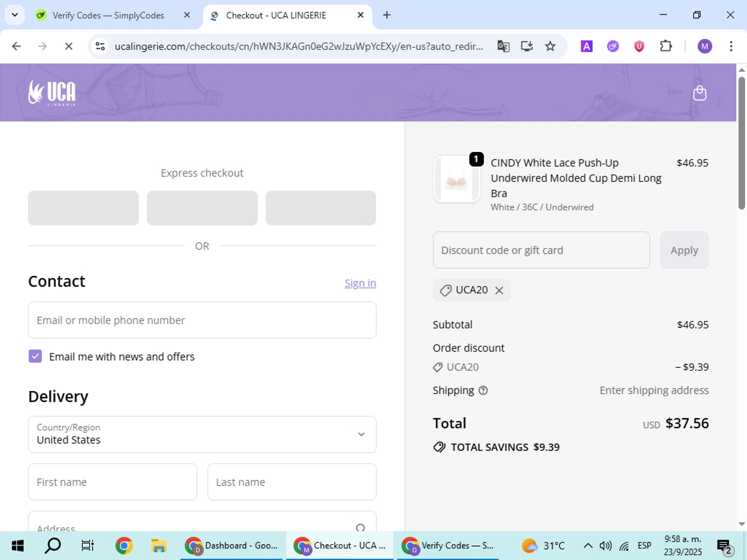The width and height of the screenshot is (747, 560).
Task: Click the Sign in link
Action: (360, 283)
